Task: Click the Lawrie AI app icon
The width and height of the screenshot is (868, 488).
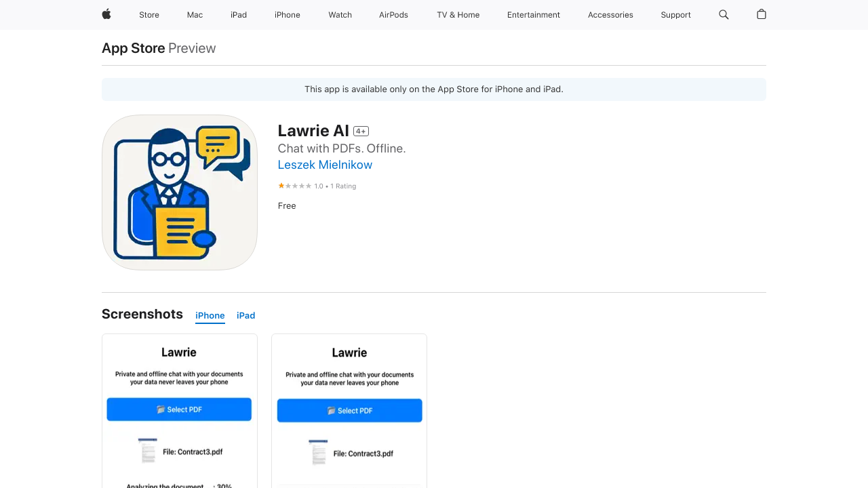Action: [x=180, y=192]
